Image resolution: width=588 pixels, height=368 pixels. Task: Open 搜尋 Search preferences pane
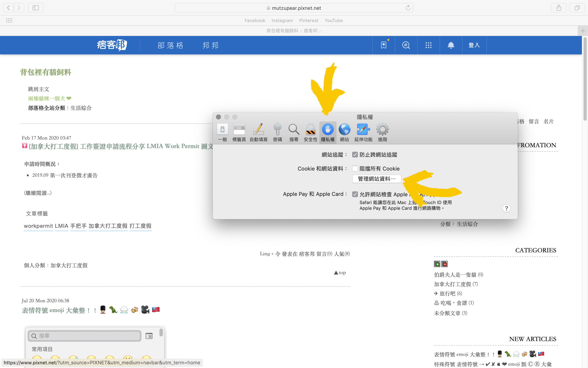click(x=294, y=133)
